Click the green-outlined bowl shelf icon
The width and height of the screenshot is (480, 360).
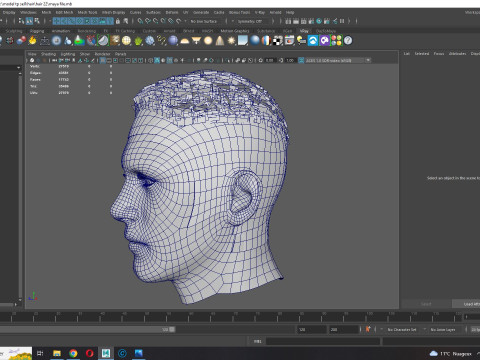click(x=103, y=41)
